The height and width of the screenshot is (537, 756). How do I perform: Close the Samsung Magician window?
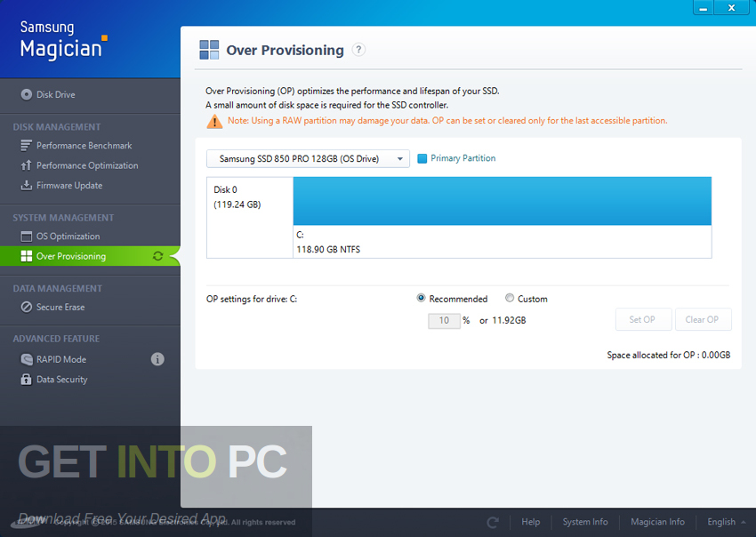tap(731, 8)
